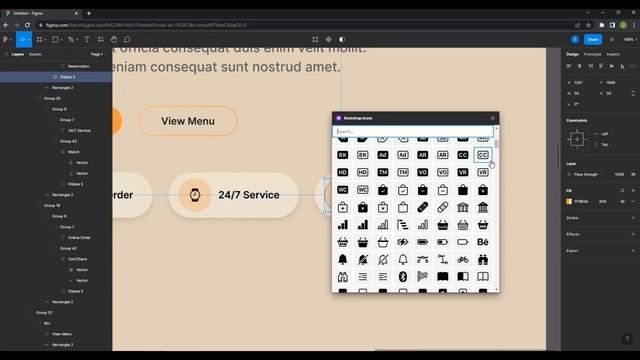The image size is (640, 360).
Task: Toggle layer visibility eye beside 100% opacity
Action: click(x=633, y=174)
